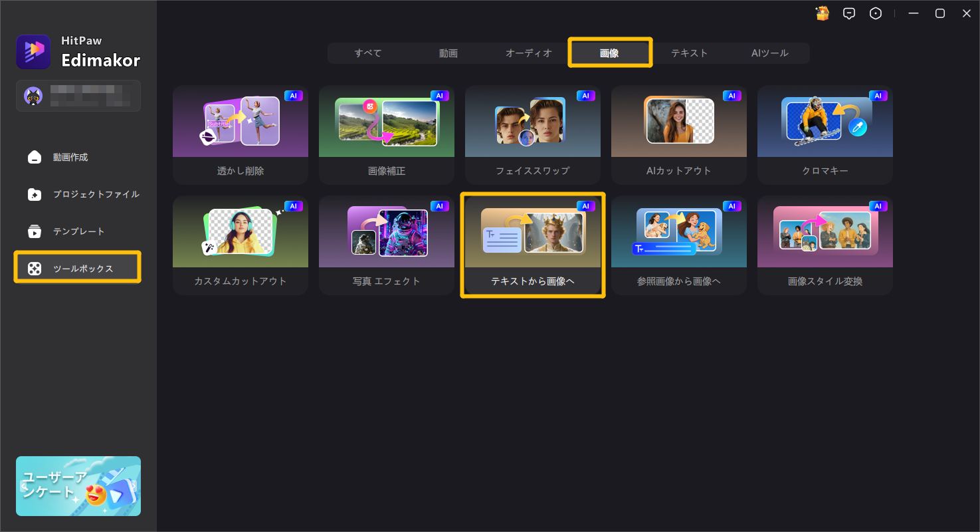Image resolution: width=980 pixels, height=532 pixels.
Task: Click the hexagon settings icon
Action: point(876,13)
